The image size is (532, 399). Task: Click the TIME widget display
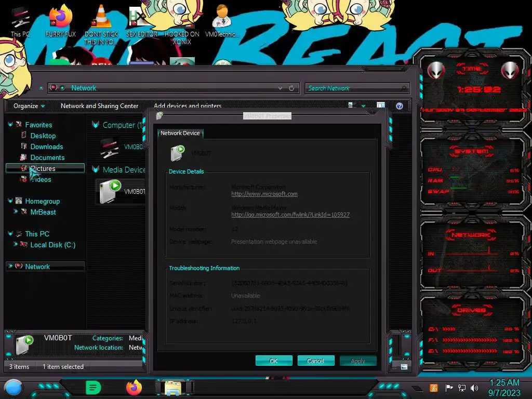pyautogui.click(x=478, y=89)
